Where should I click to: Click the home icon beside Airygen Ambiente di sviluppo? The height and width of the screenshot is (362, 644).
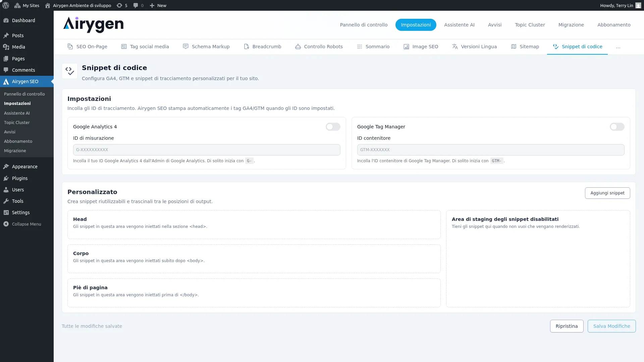[48, 5]
